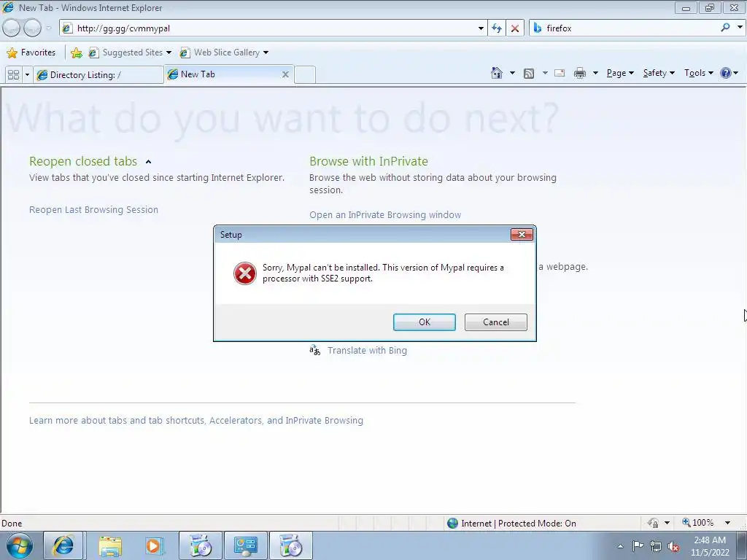The image size is (747, 560).
Task: Click Reopen Last Browsing Session link
Action: pos(93,209)
